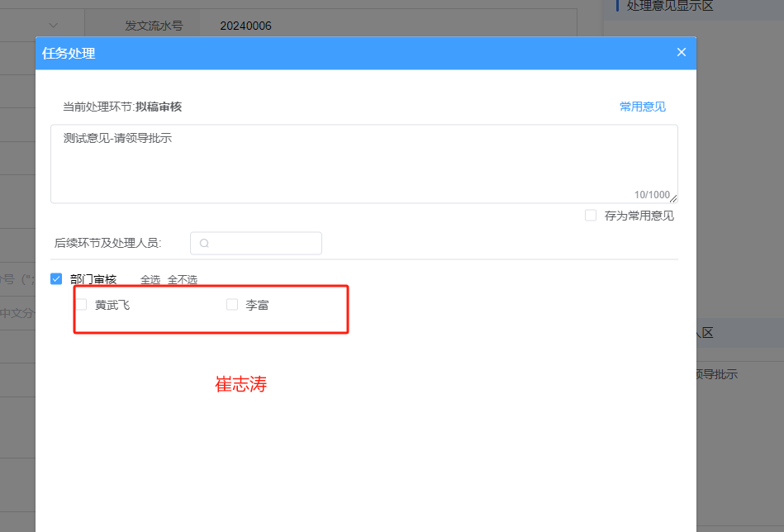Check the 李富 checkbox
The image size is (784, 532).
(x=232, y=305)
